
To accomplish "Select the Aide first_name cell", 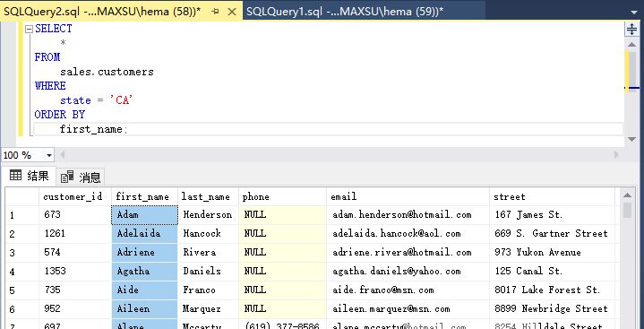I will tap(144, 290).
